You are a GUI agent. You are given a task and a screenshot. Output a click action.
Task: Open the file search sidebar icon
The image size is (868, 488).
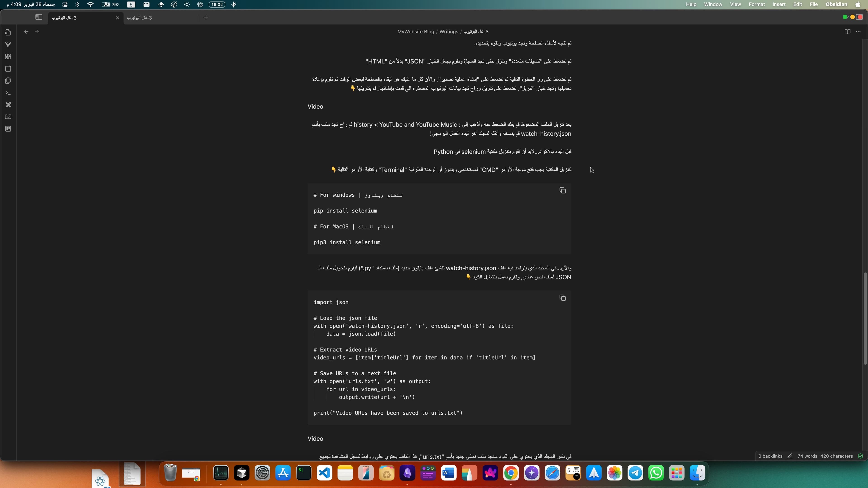pos(8,32)
